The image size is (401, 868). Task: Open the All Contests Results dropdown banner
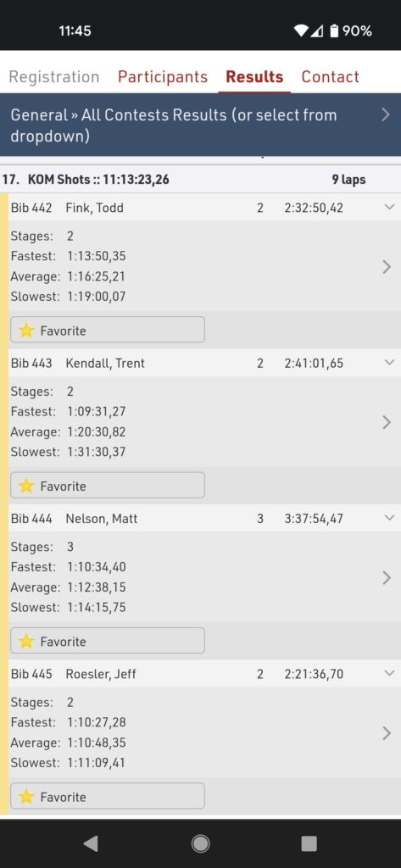coord(200,125)
